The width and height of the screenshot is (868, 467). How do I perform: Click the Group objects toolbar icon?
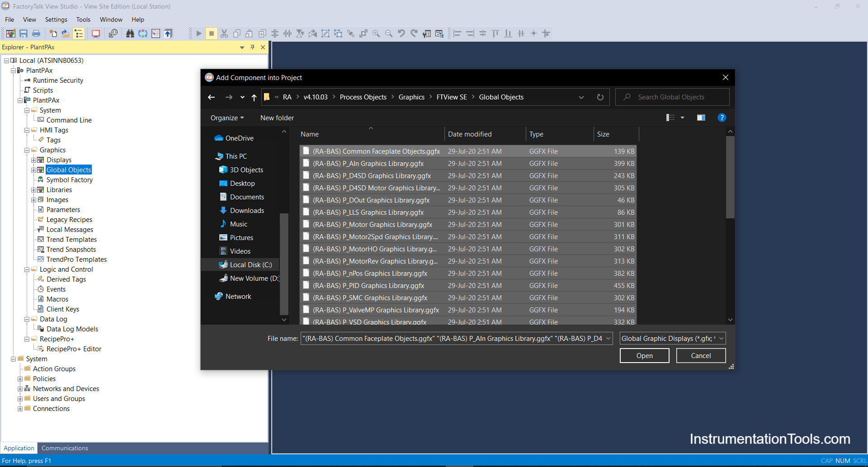(325, 33)
